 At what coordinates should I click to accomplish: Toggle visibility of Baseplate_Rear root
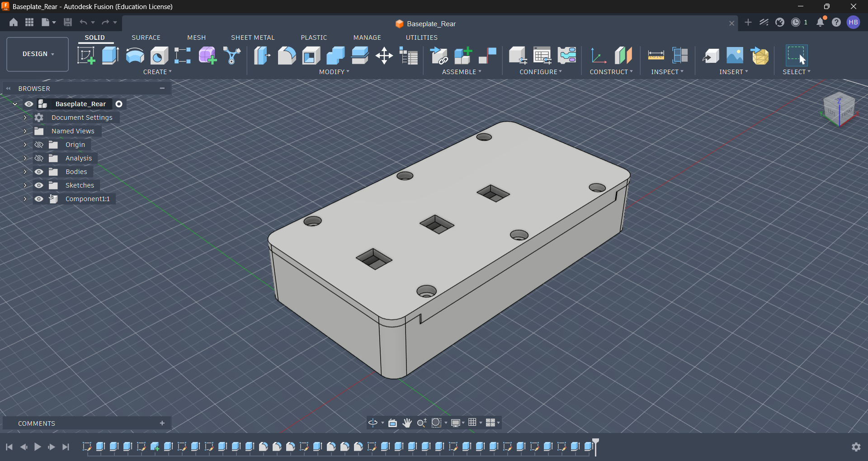29,104
